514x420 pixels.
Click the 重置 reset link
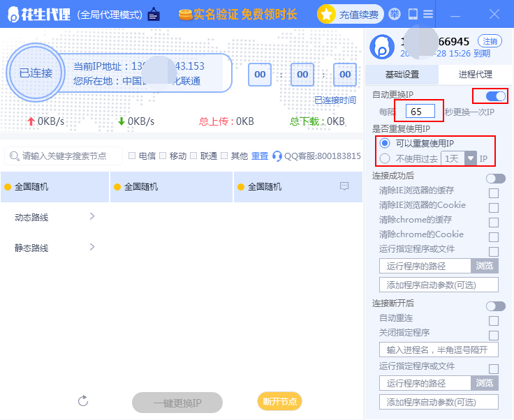pyautogui.click(x=260, y=156)
